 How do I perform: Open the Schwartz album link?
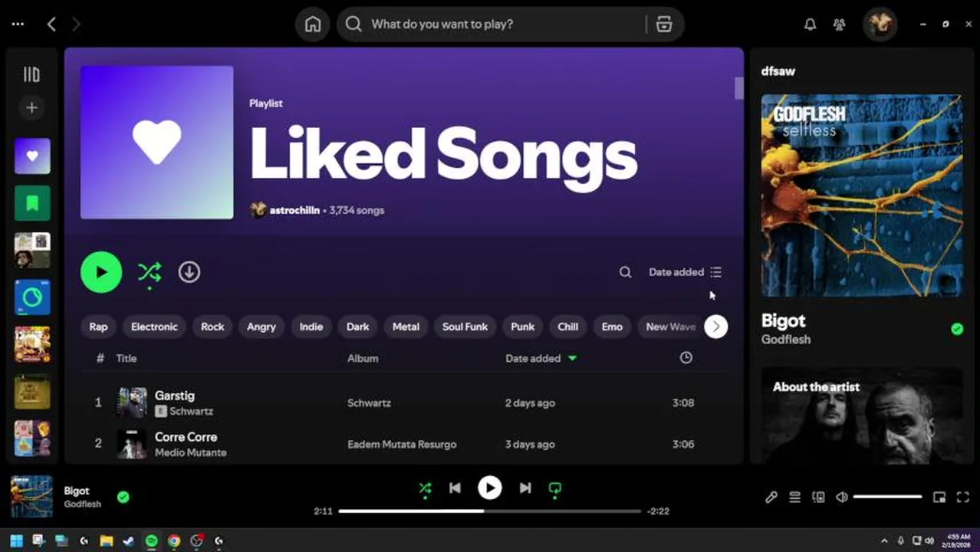tap(369, 402)
